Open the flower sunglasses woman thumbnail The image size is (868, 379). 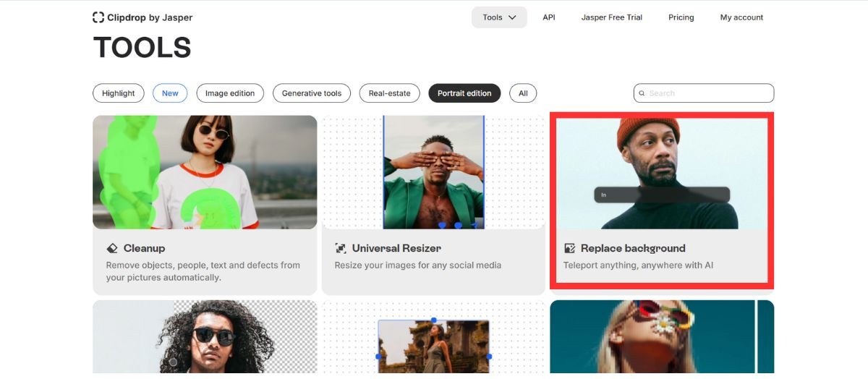coord(662,336)
